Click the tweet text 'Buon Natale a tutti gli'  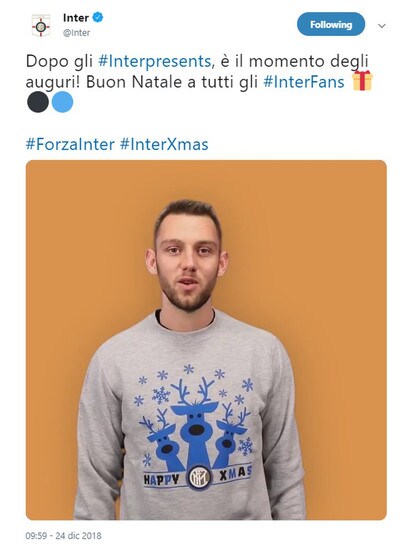[x=172, y=82]
